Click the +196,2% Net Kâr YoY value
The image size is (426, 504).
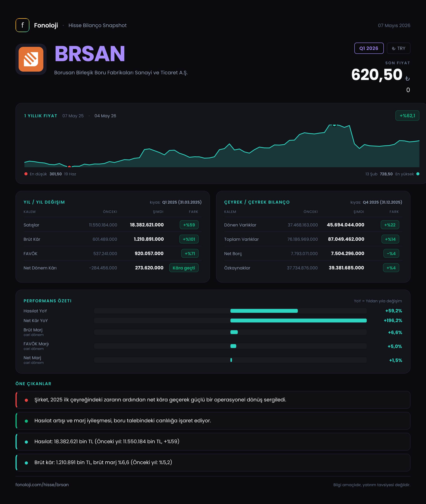(x=393, y=320)
